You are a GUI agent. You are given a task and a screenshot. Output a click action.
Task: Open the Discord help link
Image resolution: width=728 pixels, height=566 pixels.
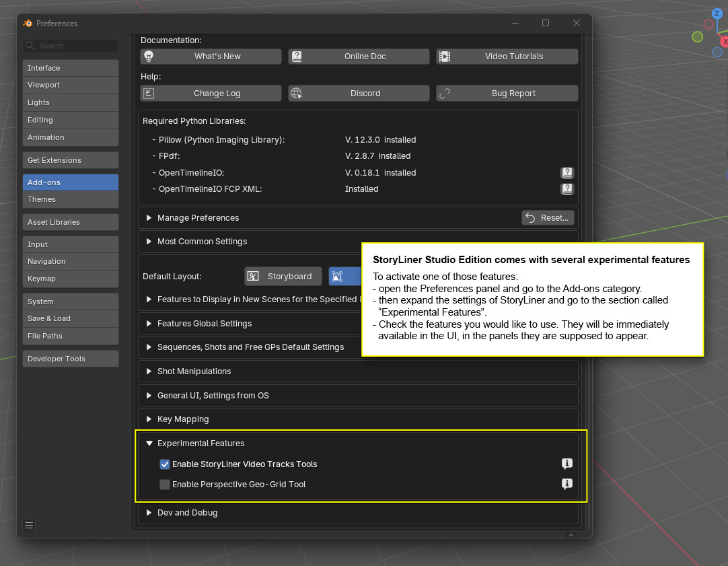click(359, 94)
